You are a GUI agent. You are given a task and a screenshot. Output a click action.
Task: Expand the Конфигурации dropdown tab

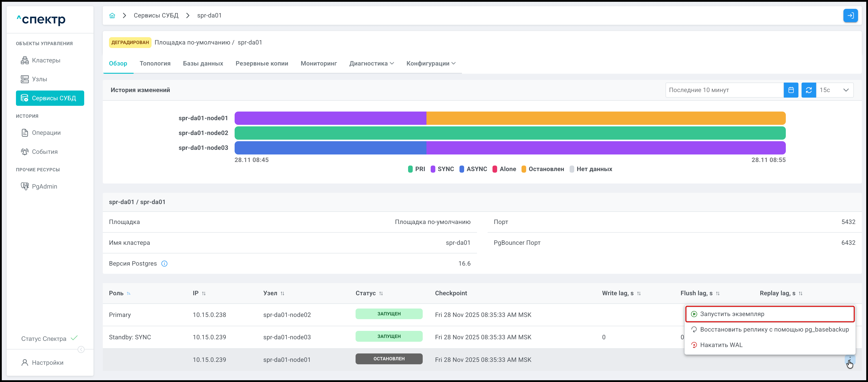(431, 64)
